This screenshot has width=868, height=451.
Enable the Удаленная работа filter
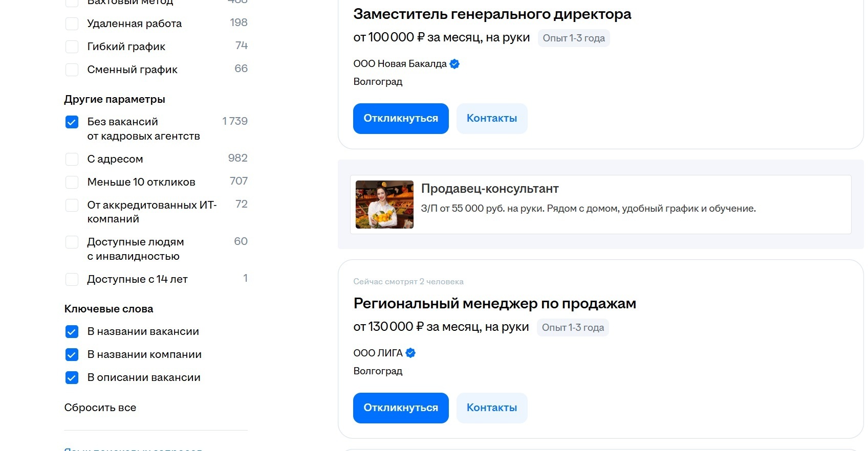(x=72, y=23)
